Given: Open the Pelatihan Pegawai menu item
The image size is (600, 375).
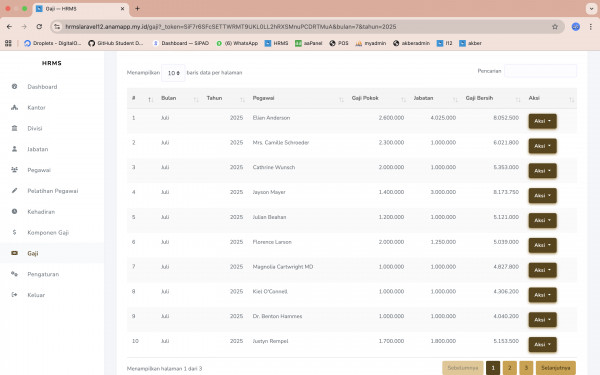Looking at the screenshot, I should pos(52,191).
